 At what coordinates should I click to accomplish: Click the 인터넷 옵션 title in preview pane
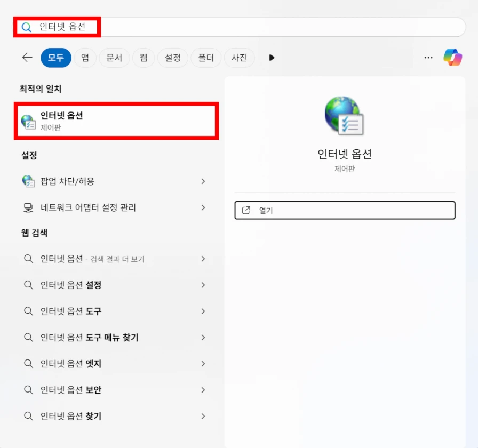coord(345,154)
